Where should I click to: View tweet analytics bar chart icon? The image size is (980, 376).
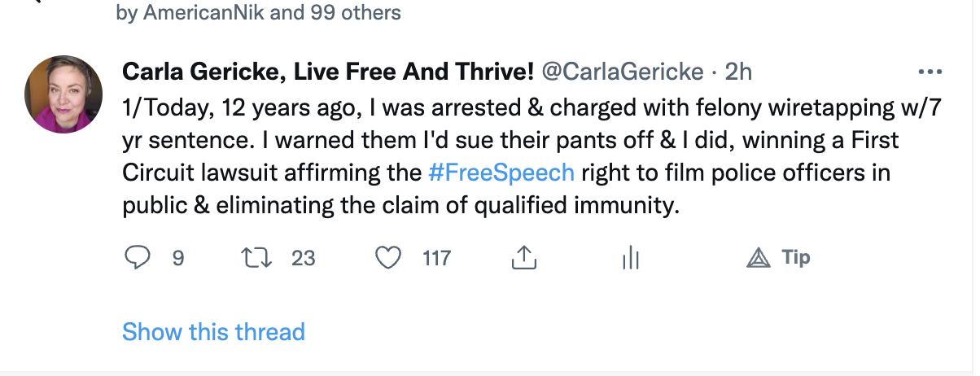(x=631, y=258)
